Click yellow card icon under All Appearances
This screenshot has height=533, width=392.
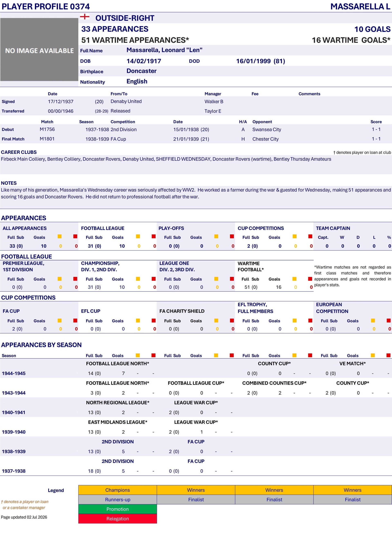(60, 236)
